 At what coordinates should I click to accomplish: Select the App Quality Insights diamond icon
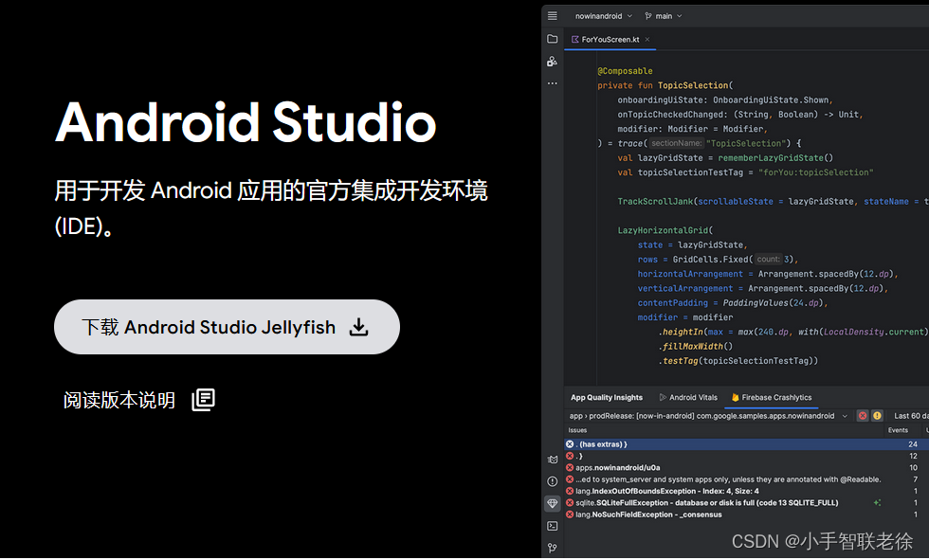pyautogui.click(x=552, y=503)
